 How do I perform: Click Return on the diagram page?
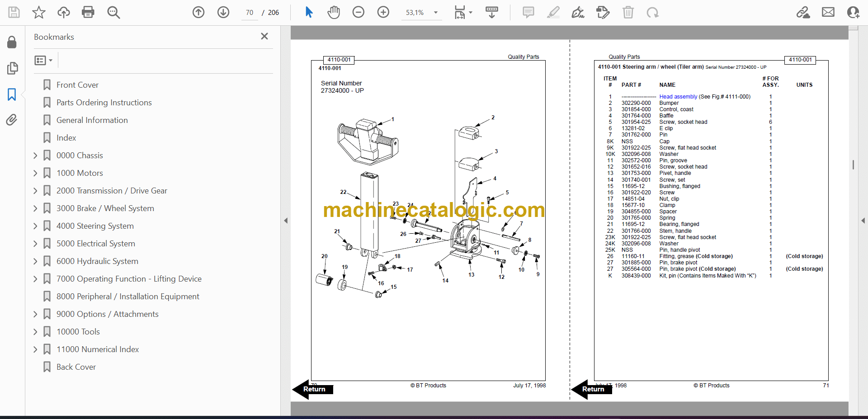point(313,389)
